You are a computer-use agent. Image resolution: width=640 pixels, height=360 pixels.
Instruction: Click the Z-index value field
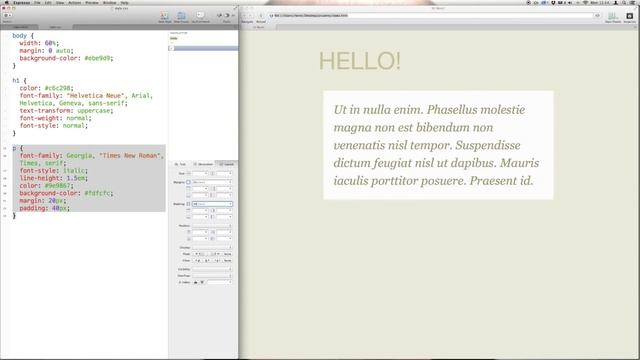[x=220, y=282]
